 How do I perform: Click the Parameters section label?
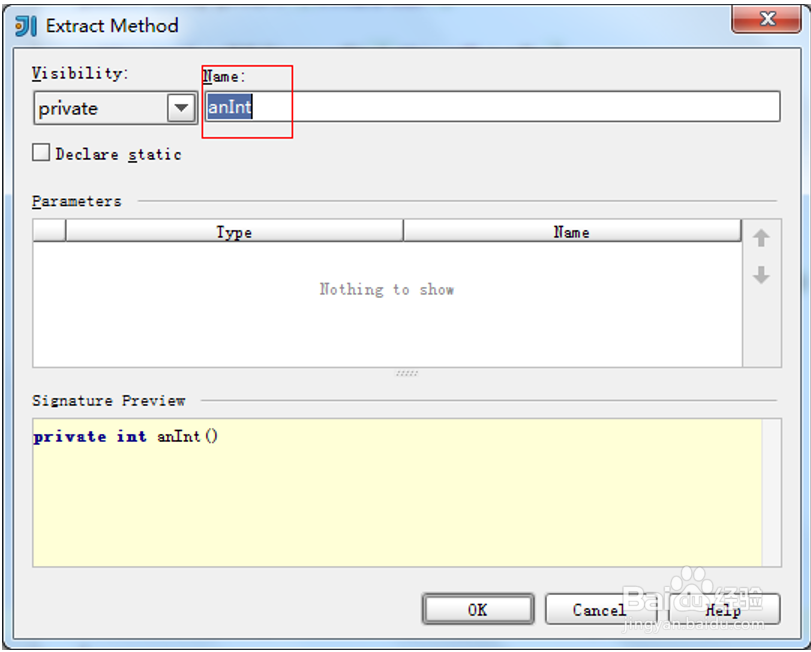point(77,201)
